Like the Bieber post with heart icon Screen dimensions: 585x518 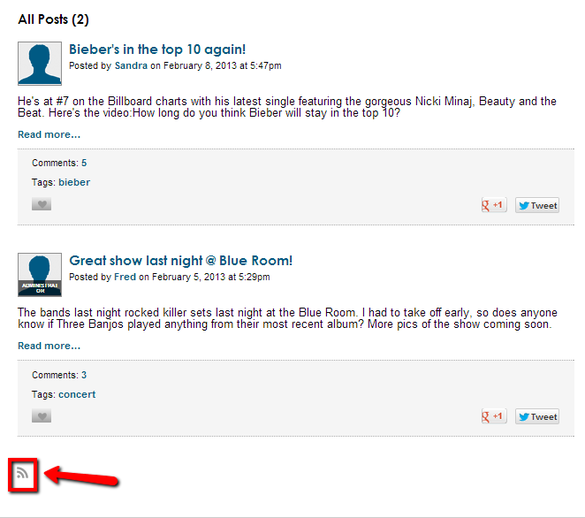[x=41, y=204]
